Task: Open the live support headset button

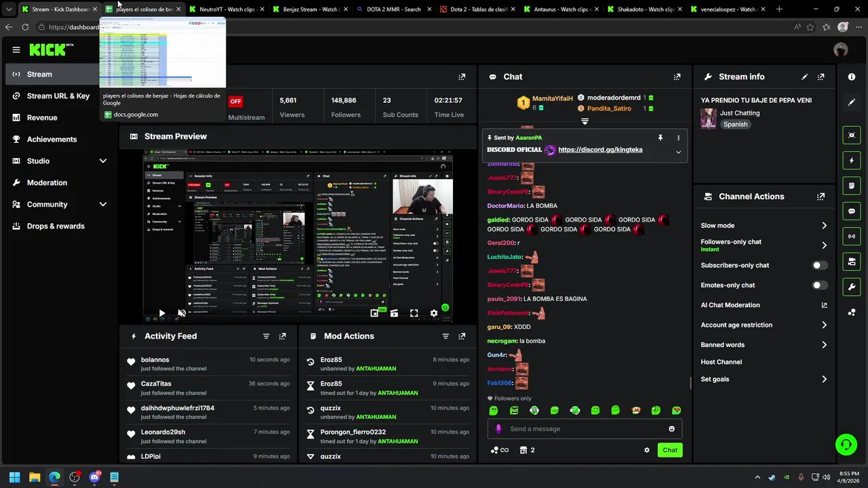Action: click(846, 445)
